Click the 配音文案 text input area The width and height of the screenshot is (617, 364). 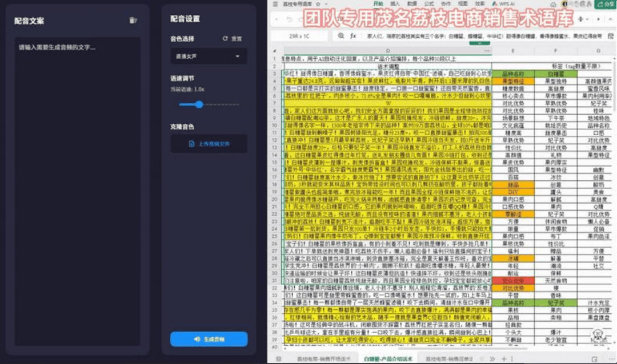[x=76, y=188]
